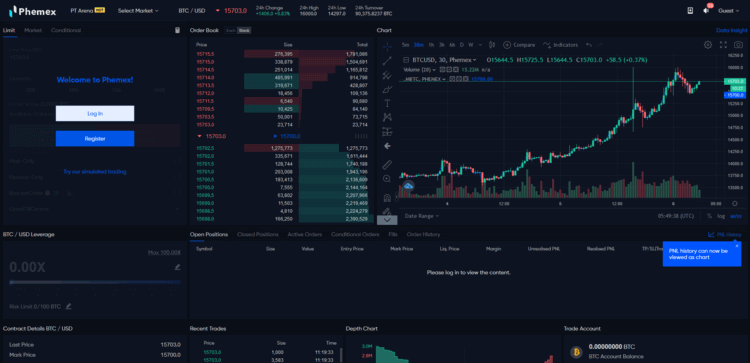The width and height of the screenshot is (750, 363).
Task: Select the text annotation tool
Action: coord(387,103)
